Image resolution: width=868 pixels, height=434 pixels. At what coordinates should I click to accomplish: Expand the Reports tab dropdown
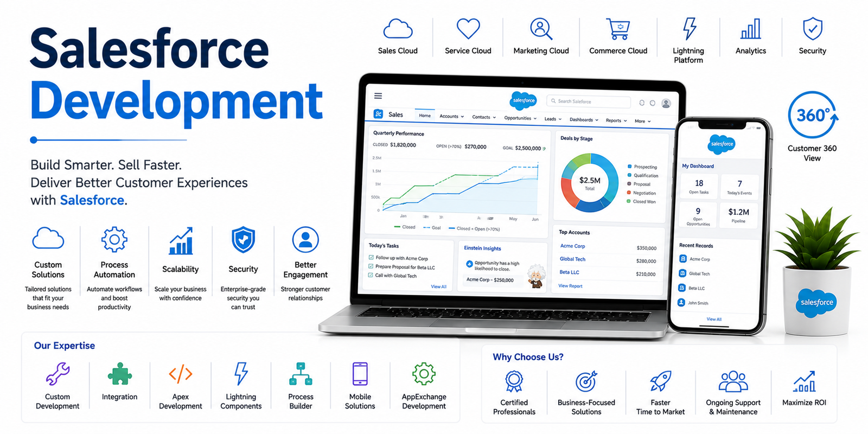[625, 121]
